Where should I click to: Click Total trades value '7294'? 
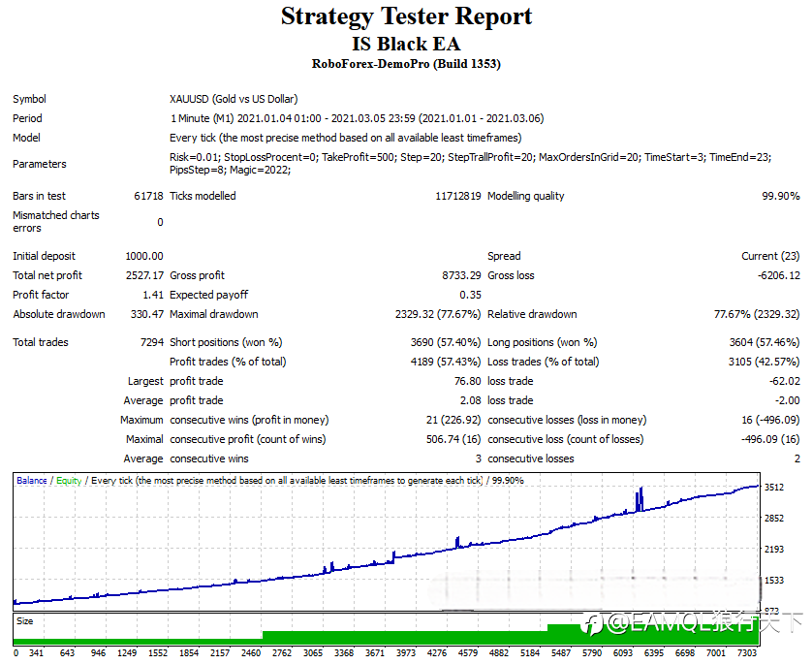coord(152,342)
